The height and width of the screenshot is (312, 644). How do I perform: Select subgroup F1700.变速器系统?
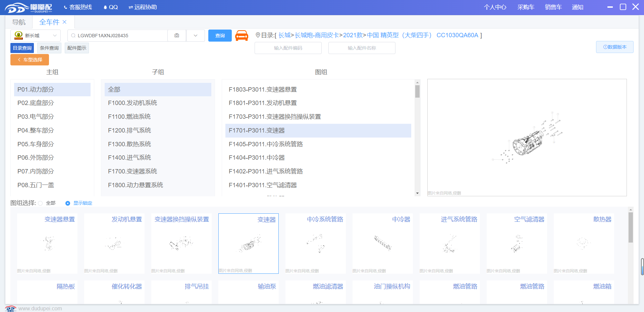click(x=158, y=171)
